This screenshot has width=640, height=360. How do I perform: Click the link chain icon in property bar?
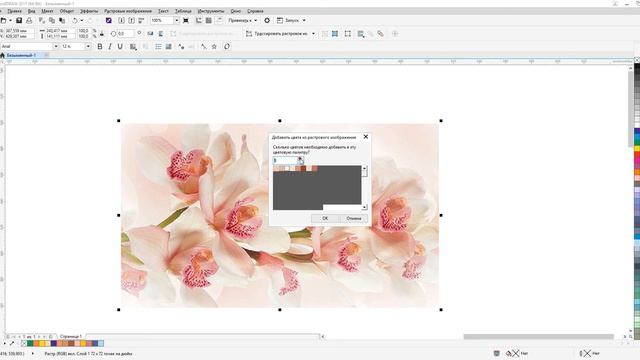[x=380, y=33]
